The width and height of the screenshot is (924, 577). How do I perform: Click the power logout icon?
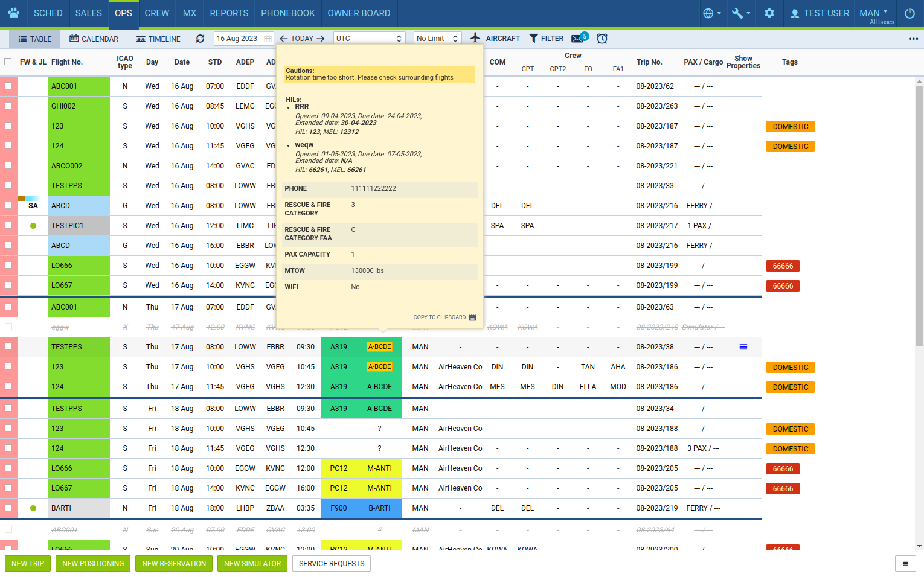tap(910, 13)
